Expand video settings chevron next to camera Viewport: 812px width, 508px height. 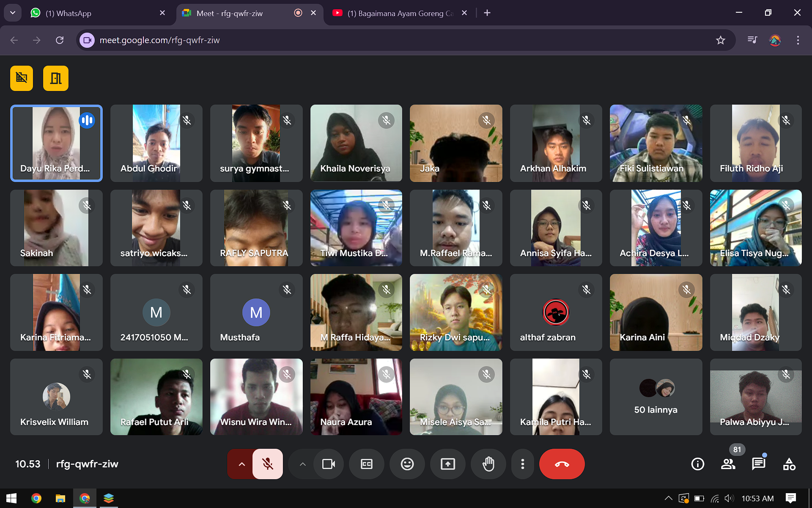(x=302, y=464)
